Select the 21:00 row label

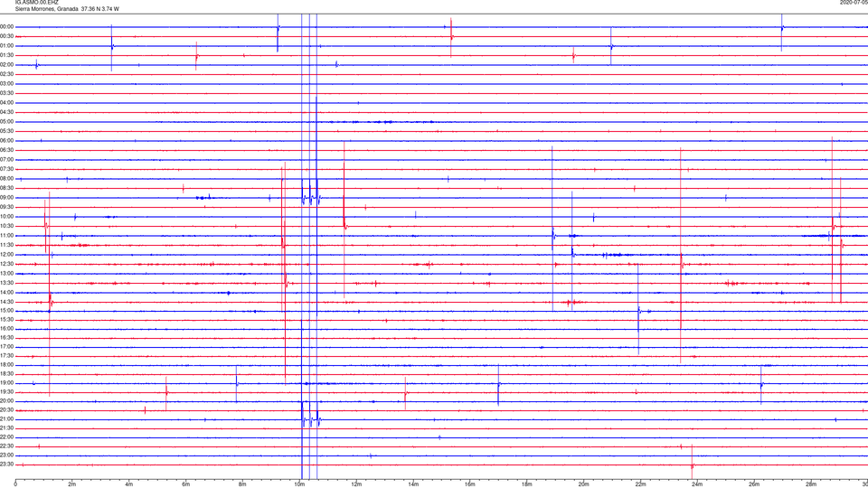coord(7,419)
